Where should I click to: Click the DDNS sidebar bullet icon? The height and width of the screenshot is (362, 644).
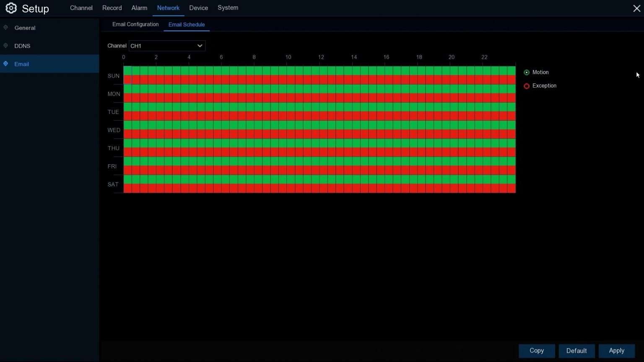pos(5,46)
